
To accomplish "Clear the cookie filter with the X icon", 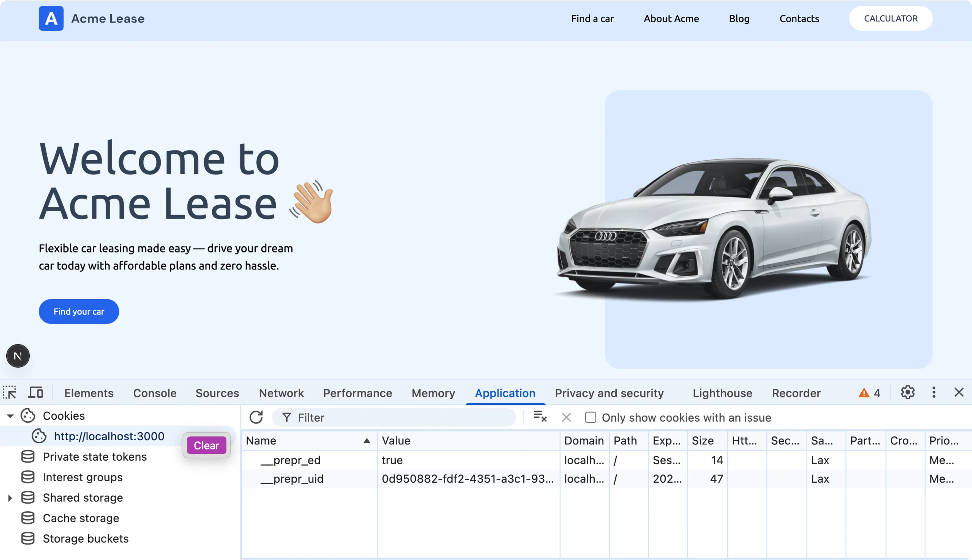I will click(566, 417).
